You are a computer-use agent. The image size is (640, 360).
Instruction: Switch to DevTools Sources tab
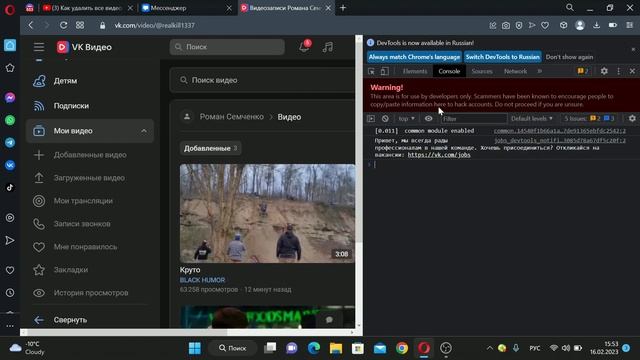(482, 71)
